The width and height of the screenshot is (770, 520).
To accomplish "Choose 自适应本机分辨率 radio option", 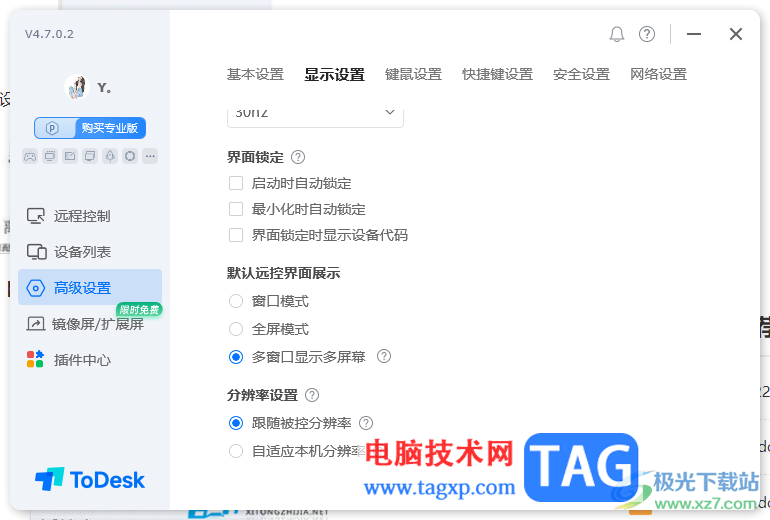I will pyautogui.click(x=236, y=451).
